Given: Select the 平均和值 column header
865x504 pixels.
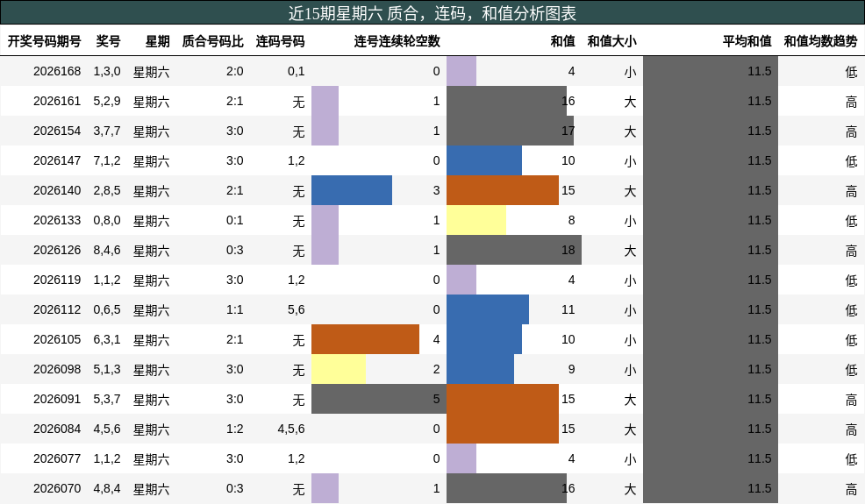Looking at the screenshot, I should pos(747,41).
